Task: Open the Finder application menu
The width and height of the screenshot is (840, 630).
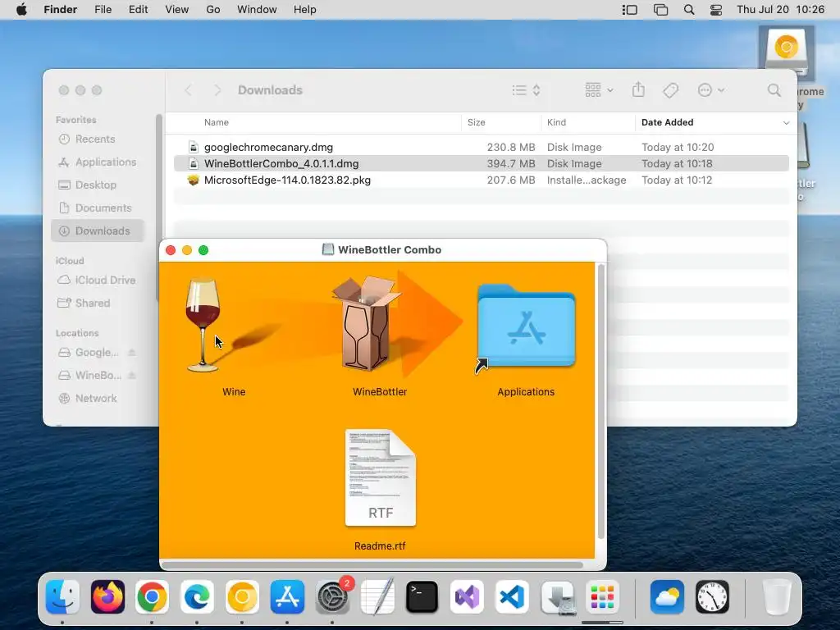Action: [x=61, y=10]
